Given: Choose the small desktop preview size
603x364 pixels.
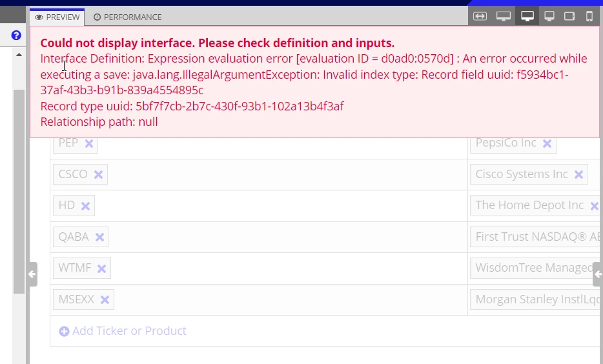Looking at the screenshot, I should [x=549, y=16].
